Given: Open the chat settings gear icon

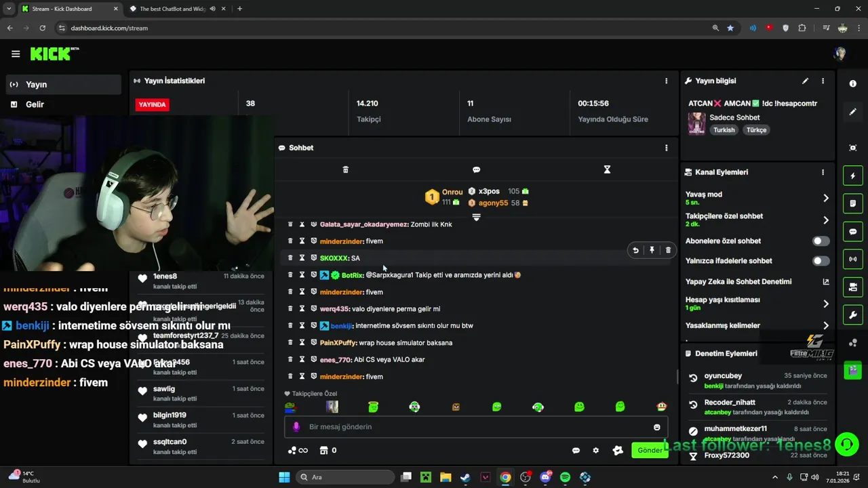Looking at the screenshot, I should (595, 451).
